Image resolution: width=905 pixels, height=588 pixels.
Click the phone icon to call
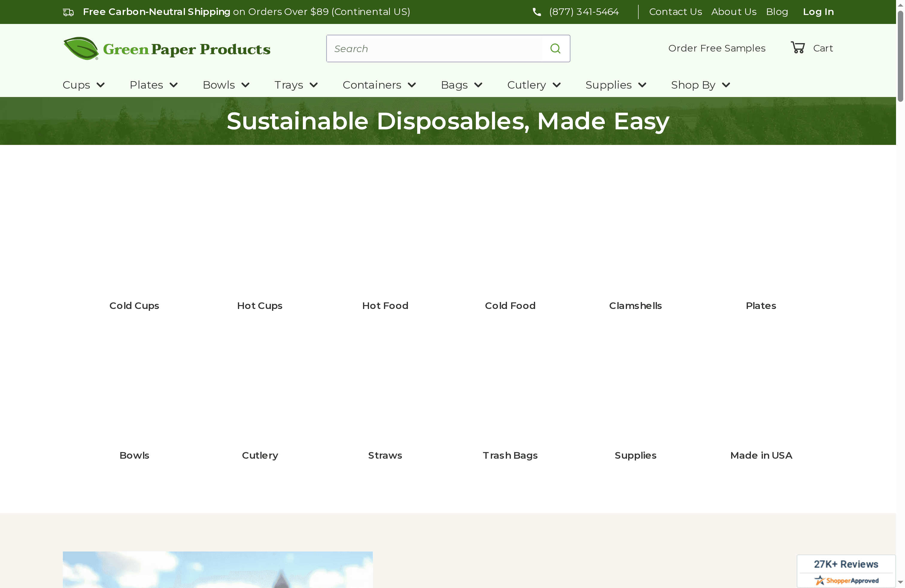point(537,11)
